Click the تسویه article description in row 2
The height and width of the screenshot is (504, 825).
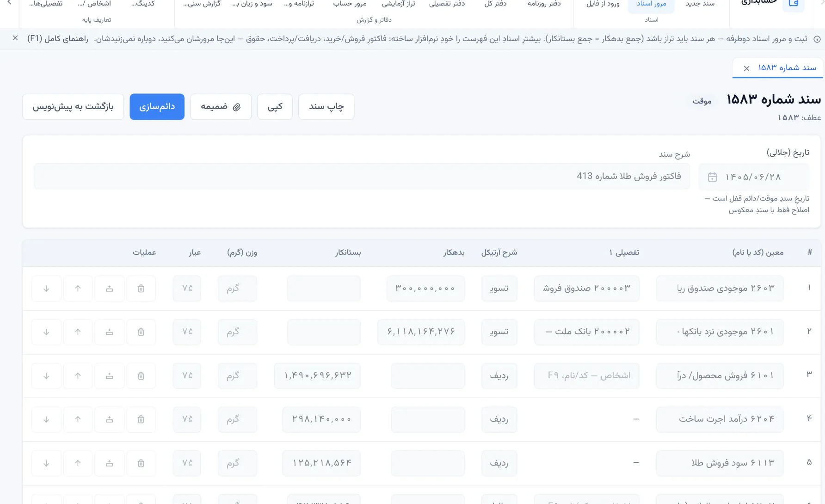pyautogui.click(x=499, y=332)
